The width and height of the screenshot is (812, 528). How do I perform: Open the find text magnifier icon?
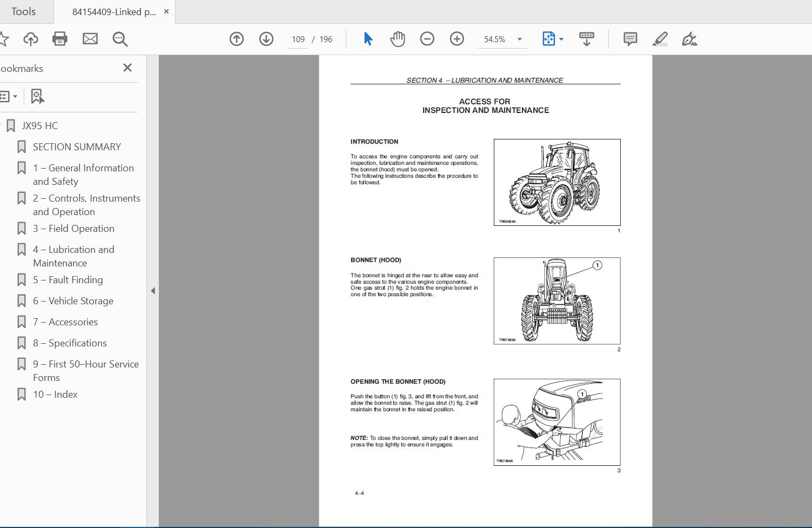click(120, 39)
